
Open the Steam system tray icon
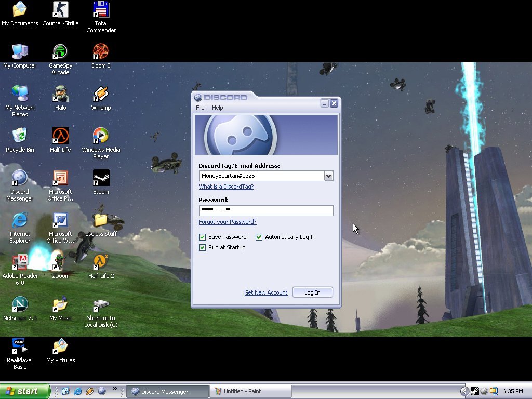[x=475, y=391]
